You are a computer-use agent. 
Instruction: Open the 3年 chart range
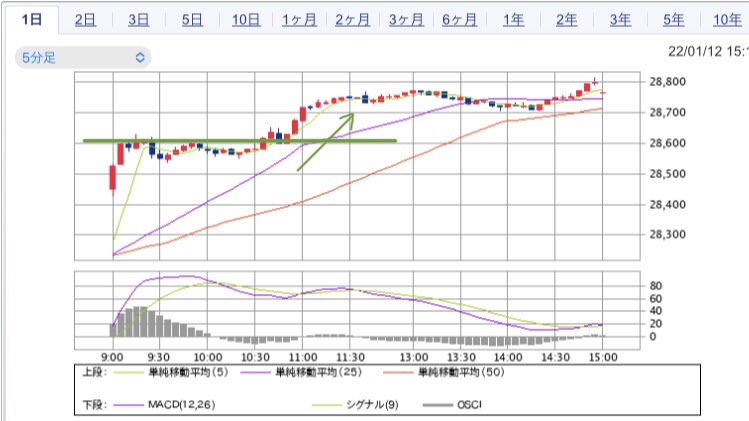click(x=620, y=20)
